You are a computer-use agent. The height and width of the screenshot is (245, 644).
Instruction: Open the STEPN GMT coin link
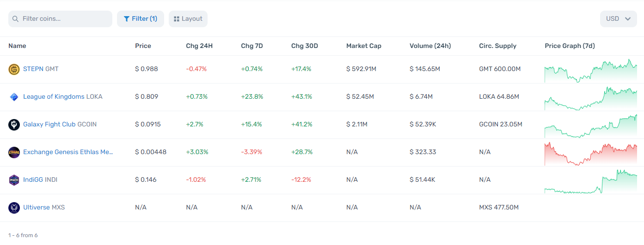[x=41, y=69]
